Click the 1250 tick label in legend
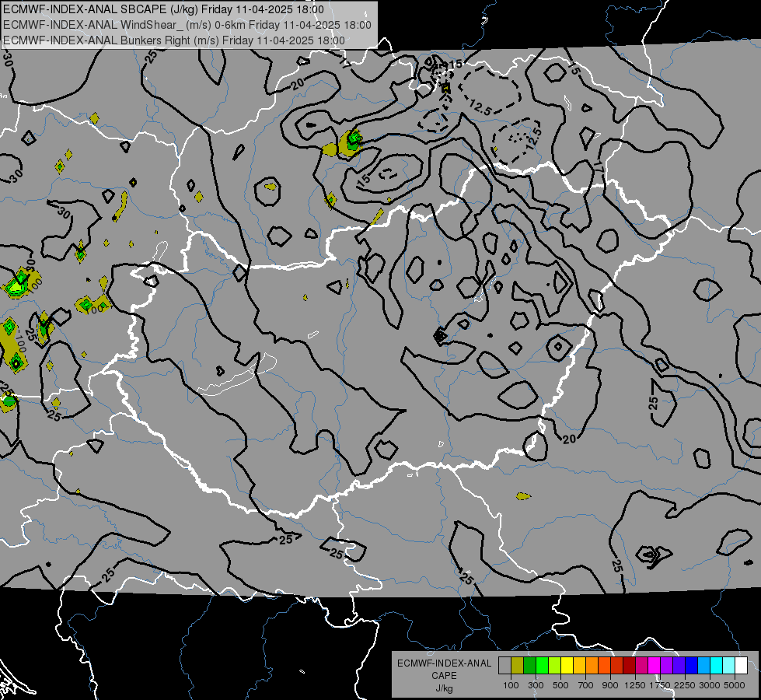The image size is (761, 700). pos(635,685)
